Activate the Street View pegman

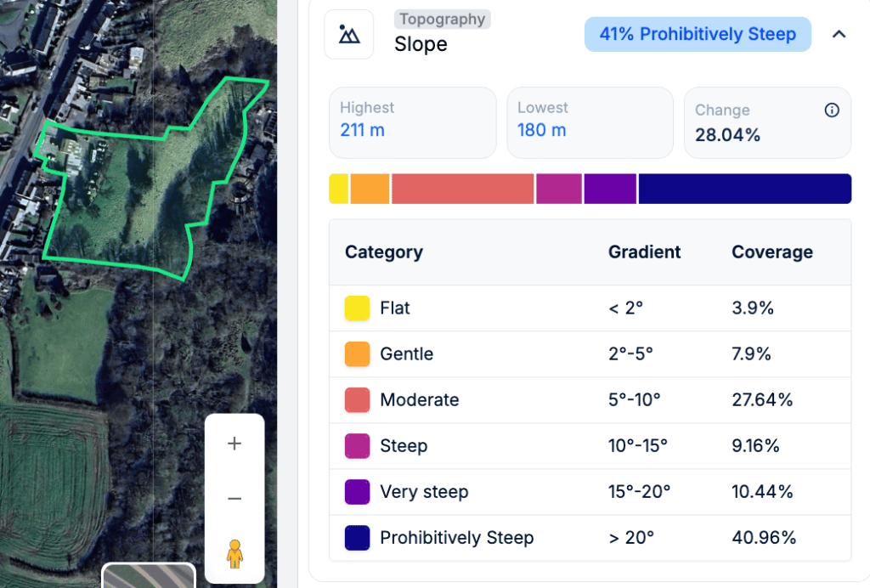[234, 553]
